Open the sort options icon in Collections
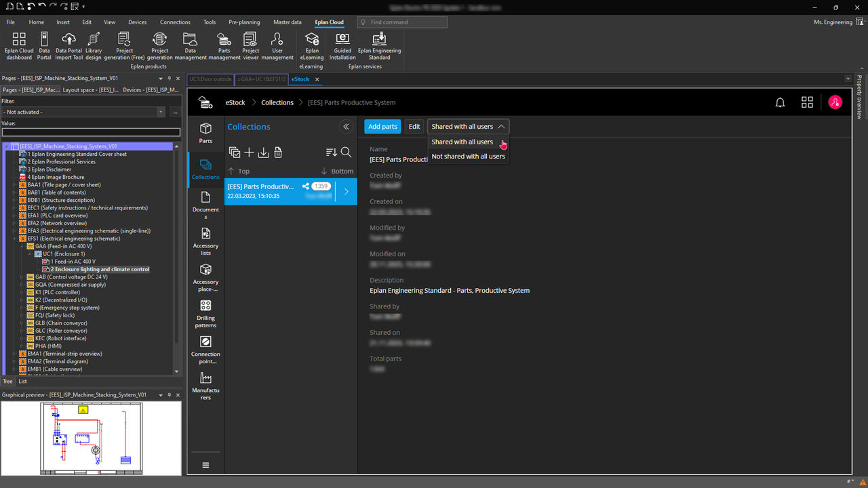Screen dimensions: 868x488 330,152
